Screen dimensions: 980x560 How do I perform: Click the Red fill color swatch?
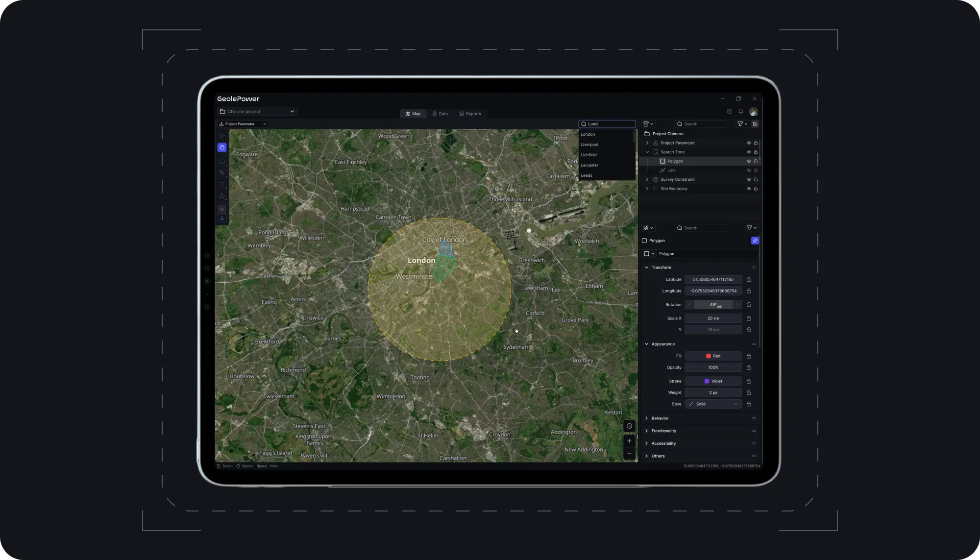pos(709,356)
